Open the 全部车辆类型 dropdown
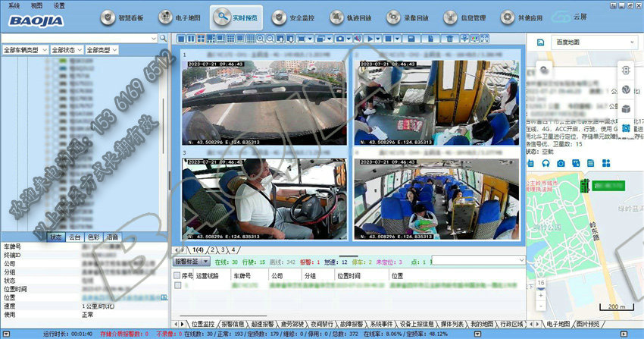 (x=25, y=50)
